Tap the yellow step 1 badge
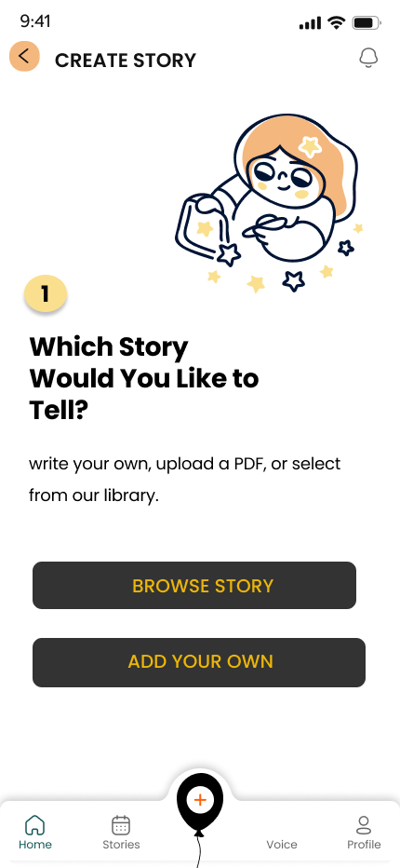 (46, 294)
